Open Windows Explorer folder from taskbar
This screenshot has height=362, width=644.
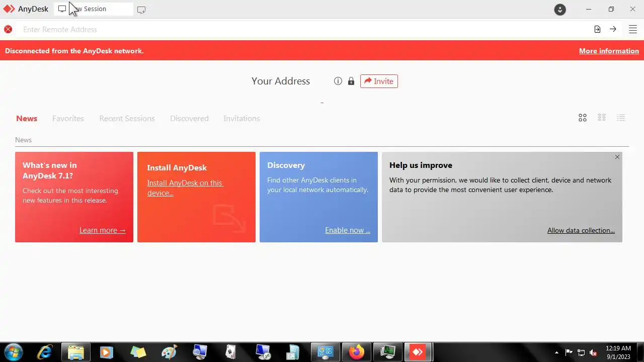[x=75, y=352]
